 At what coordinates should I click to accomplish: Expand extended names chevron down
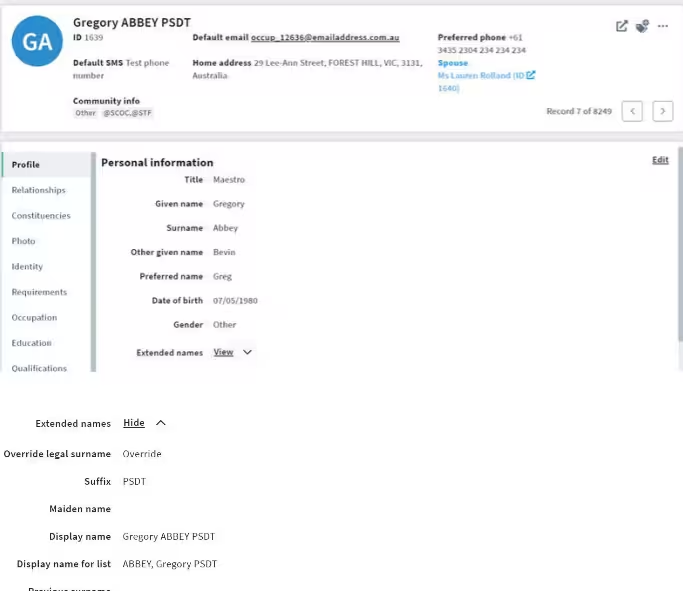(x=247, y=352)
